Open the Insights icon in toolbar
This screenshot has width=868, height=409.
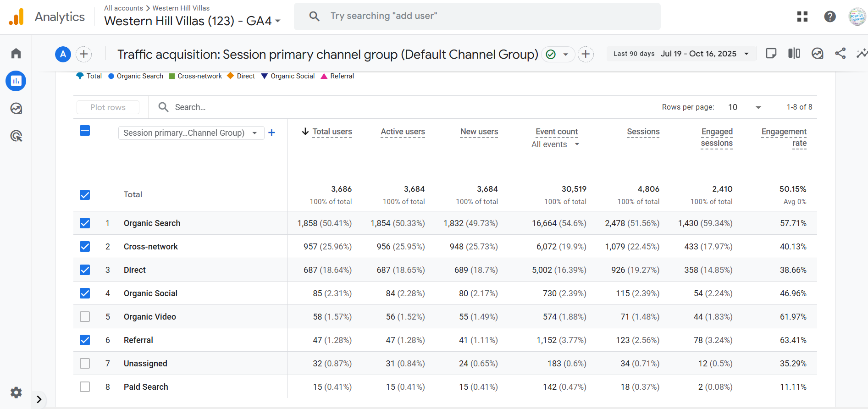pos(862,54)
